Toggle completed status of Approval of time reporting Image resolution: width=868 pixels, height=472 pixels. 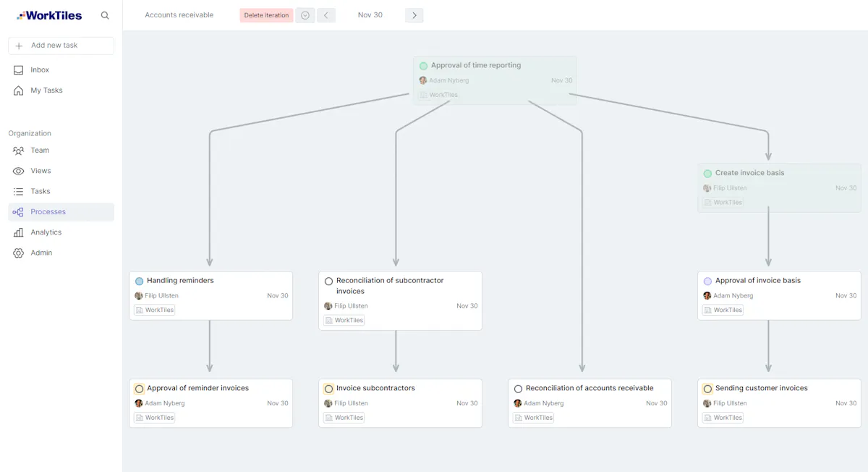pos(423,66)
